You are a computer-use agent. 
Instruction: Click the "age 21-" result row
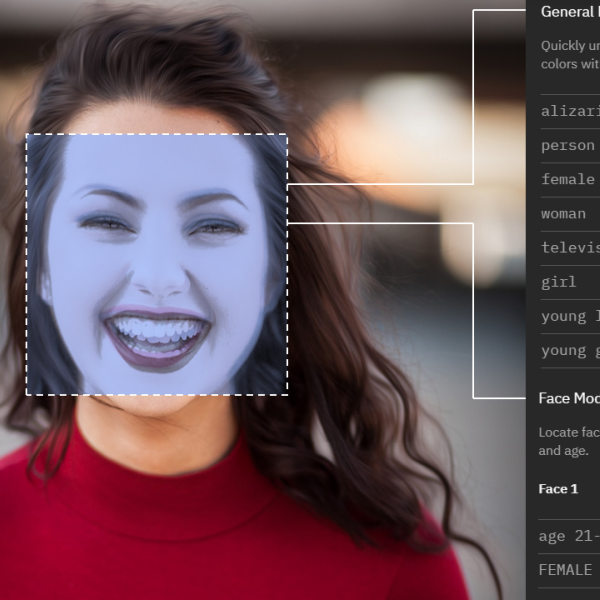569,536
